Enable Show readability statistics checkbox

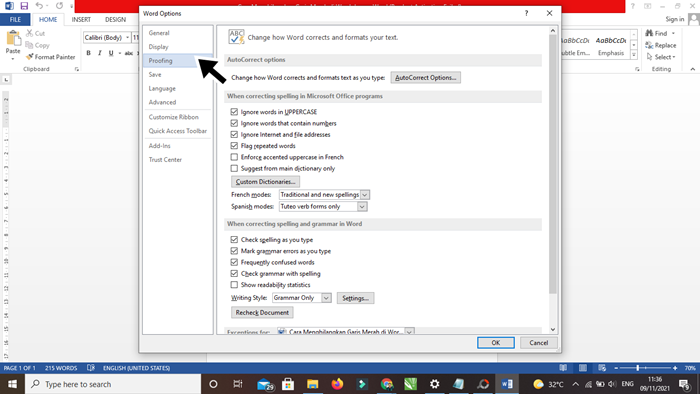coord(234,285)
